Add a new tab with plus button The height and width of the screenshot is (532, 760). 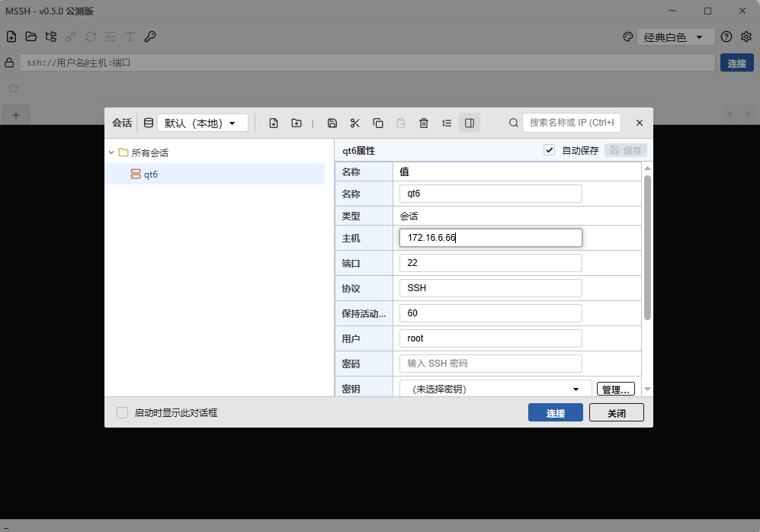coord(16,115)
